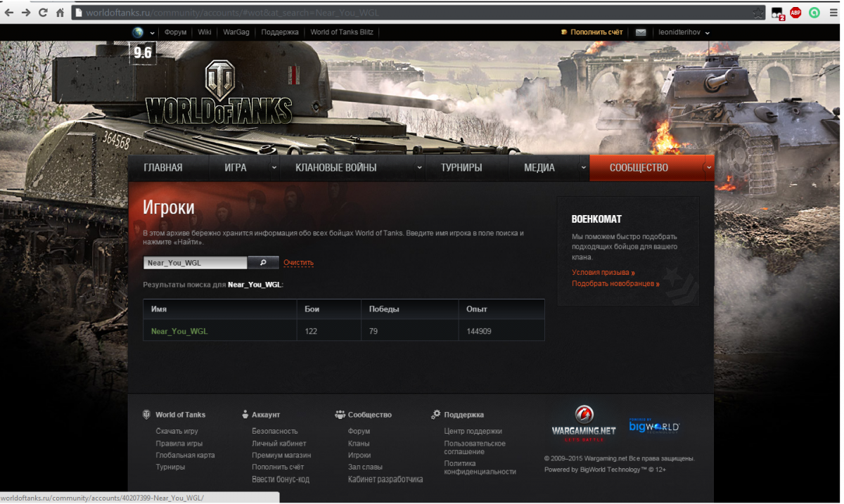Expand the СООБЩЕСТВО menu arrow
844x504 pixels.
709,168
